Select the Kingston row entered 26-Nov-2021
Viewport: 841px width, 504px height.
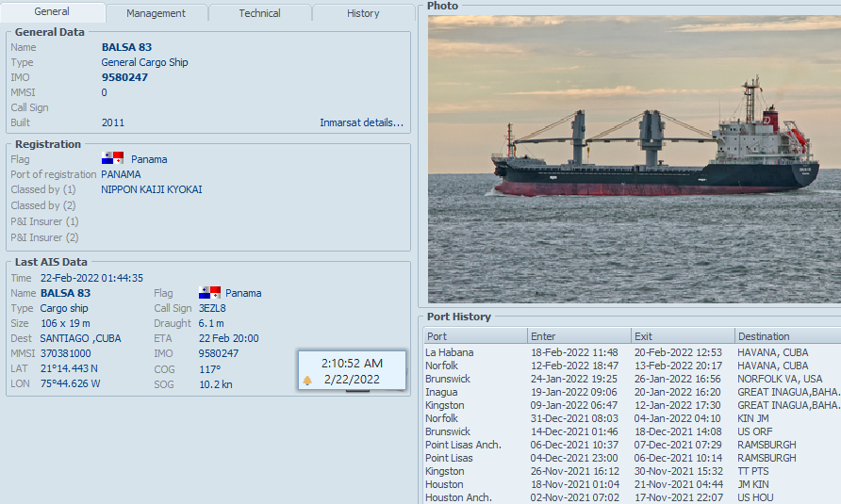633,471
